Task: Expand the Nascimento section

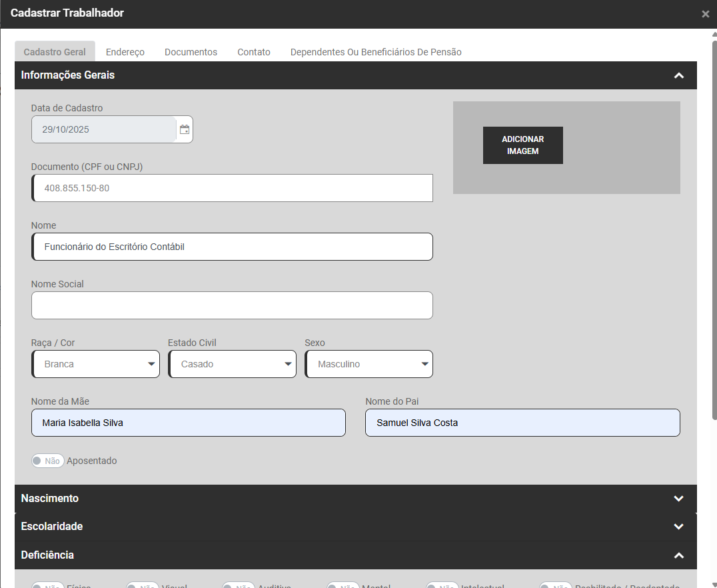Action: pyautogui.click(x=678, y=499)
